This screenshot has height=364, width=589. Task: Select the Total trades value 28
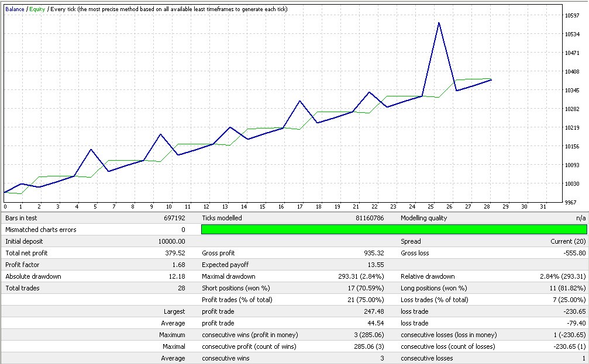coord(181,288)
